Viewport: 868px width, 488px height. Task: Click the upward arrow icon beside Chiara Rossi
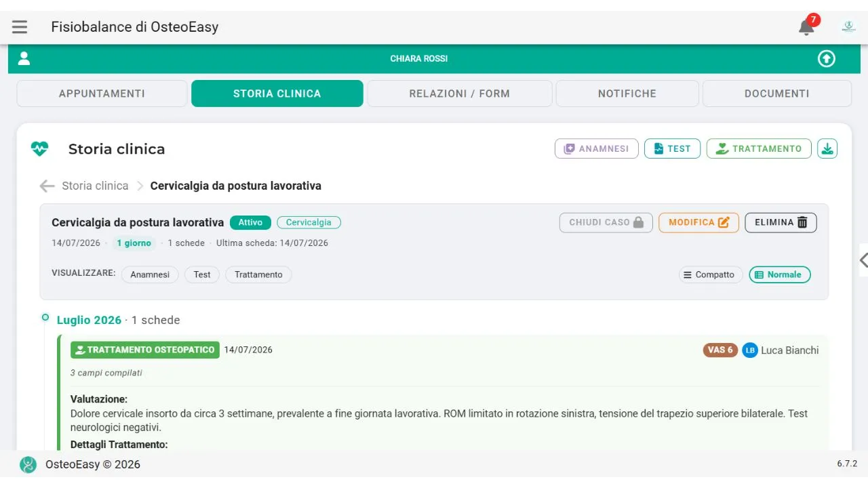826,59
